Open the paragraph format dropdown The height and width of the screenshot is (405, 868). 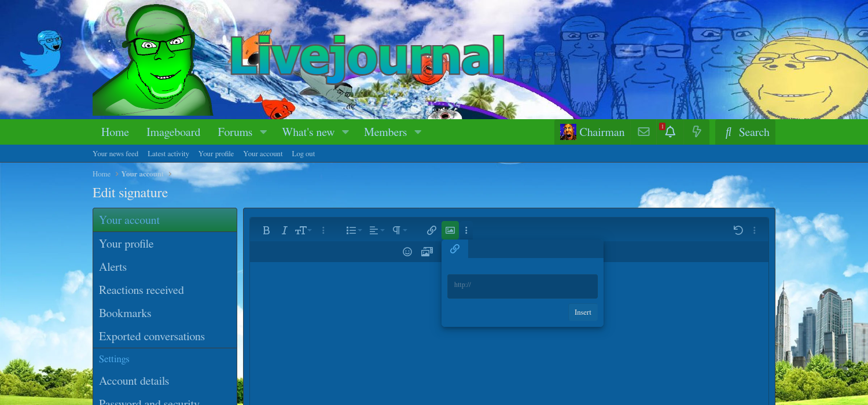pos(399,230)
